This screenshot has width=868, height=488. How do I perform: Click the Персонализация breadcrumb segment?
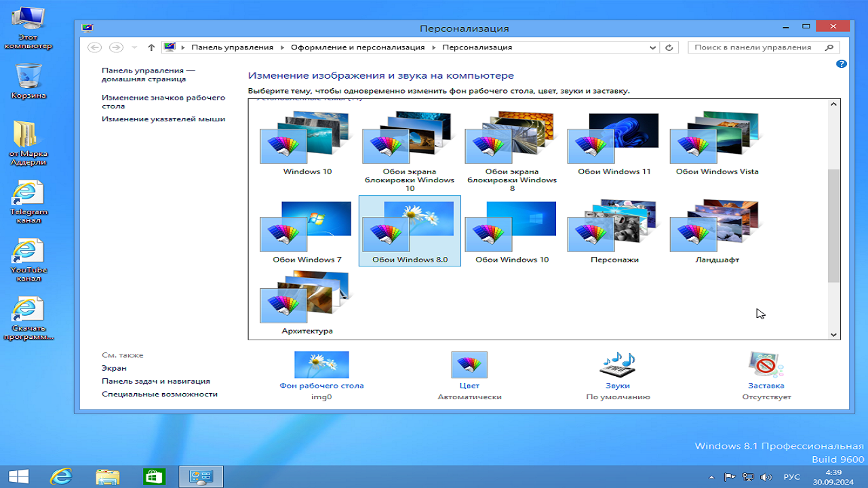(x=477, y=47)
